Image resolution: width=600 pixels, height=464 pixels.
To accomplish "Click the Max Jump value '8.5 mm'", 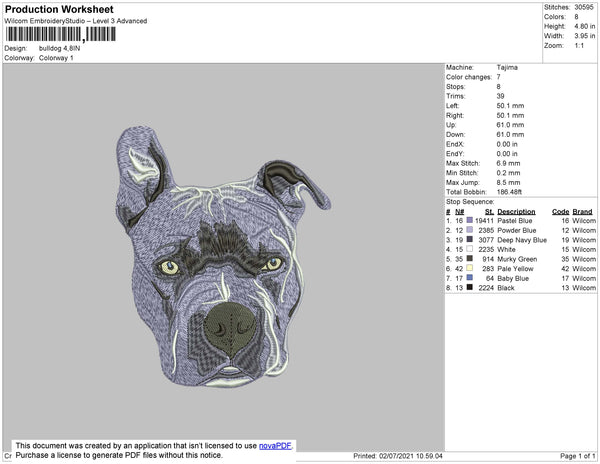I will click(x=508, y=182).
